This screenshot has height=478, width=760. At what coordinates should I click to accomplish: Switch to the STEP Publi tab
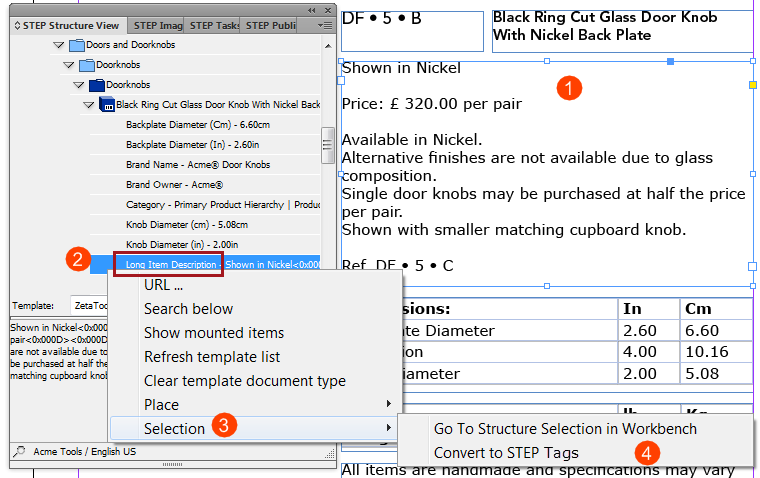click(269, 26)
